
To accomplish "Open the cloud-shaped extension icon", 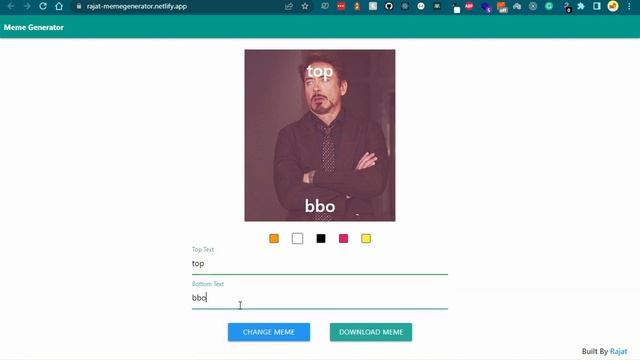I will click(517, 6).
